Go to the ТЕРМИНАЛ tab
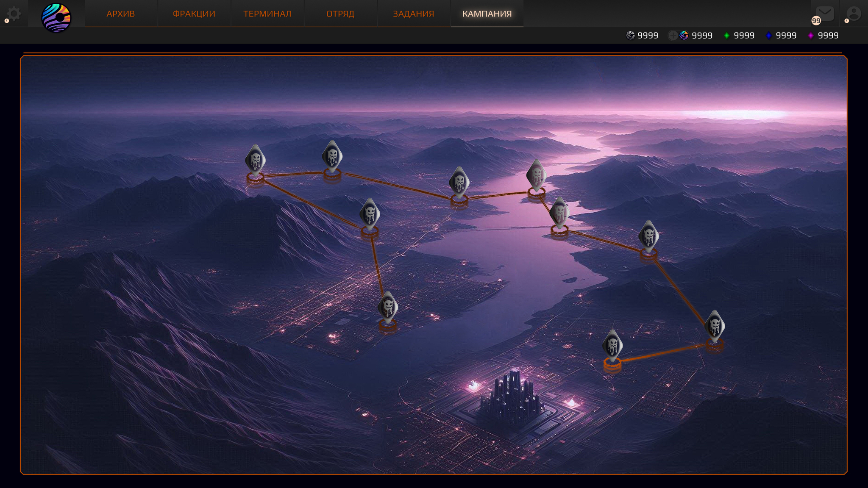868x488 pixels. (x=267, y=14)
